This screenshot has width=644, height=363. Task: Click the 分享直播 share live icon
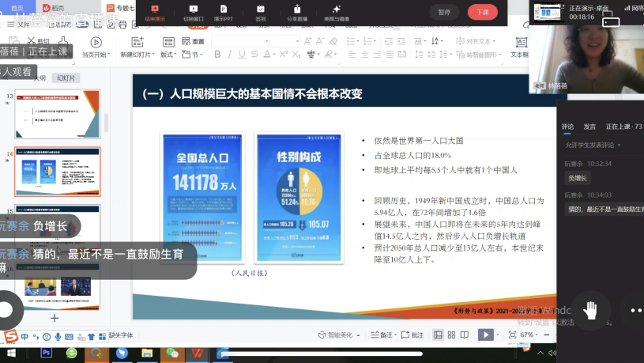tap(298, 12)
